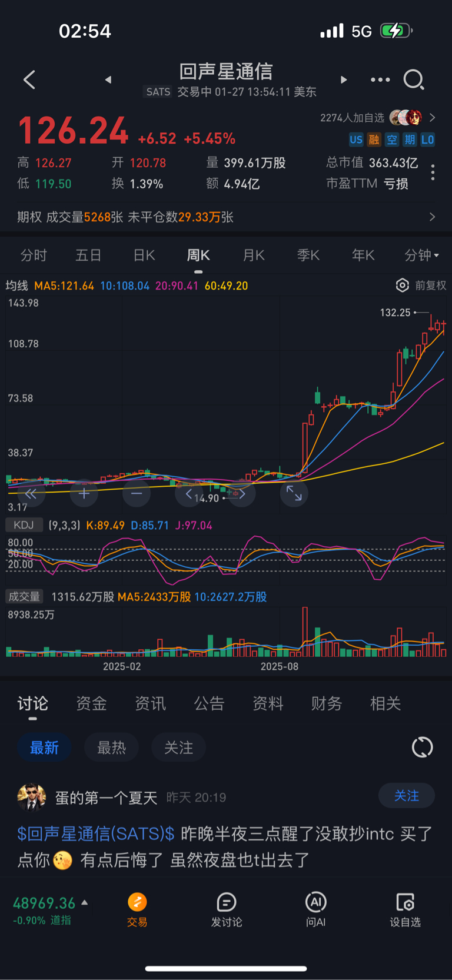Screen dimensions: 452x980
Task: Open the 资讯 section tab
Action: click(x=150, y=703)
